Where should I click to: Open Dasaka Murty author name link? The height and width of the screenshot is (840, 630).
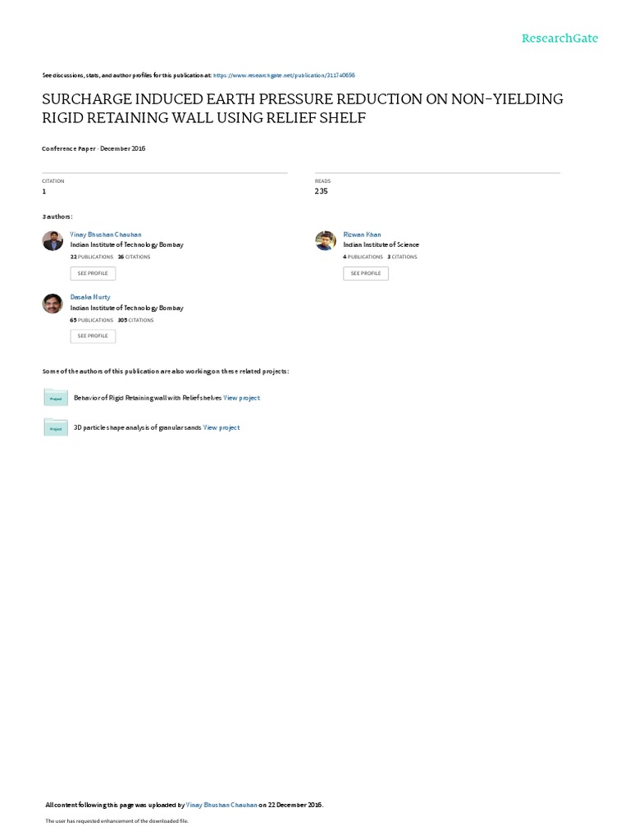pos(90,297)
